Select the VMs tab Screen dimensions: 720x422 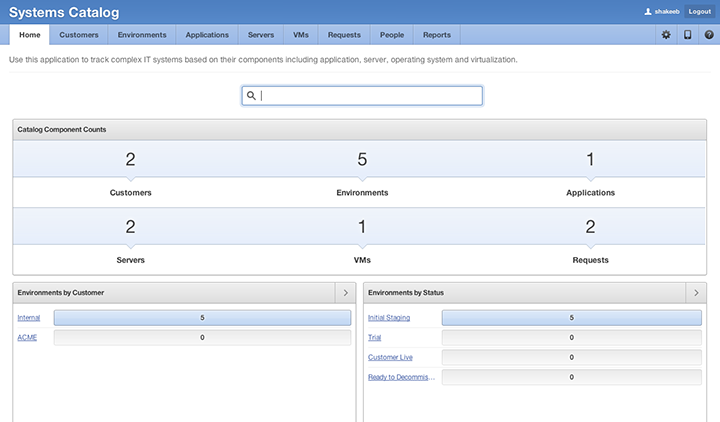(x=300, y=35)
